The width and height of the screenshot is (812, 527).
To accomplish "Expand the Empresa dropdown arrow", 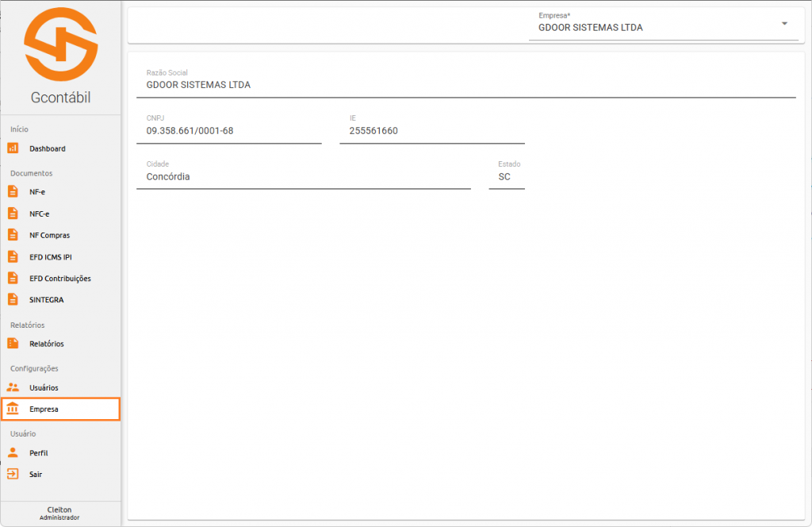I will [x=784, y=23].
